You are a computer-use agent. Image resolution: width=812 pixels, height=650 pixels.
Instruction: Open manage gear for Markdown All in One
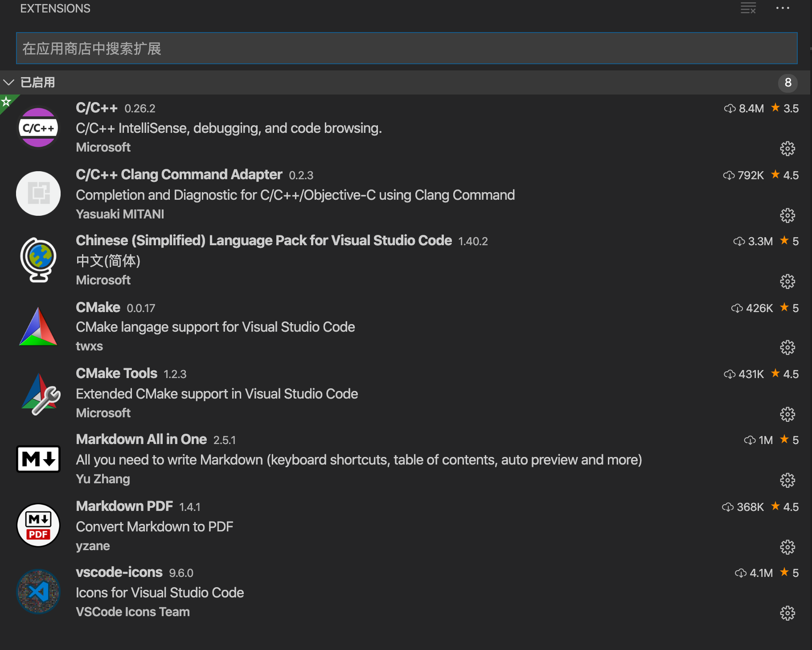pos(787,480)
